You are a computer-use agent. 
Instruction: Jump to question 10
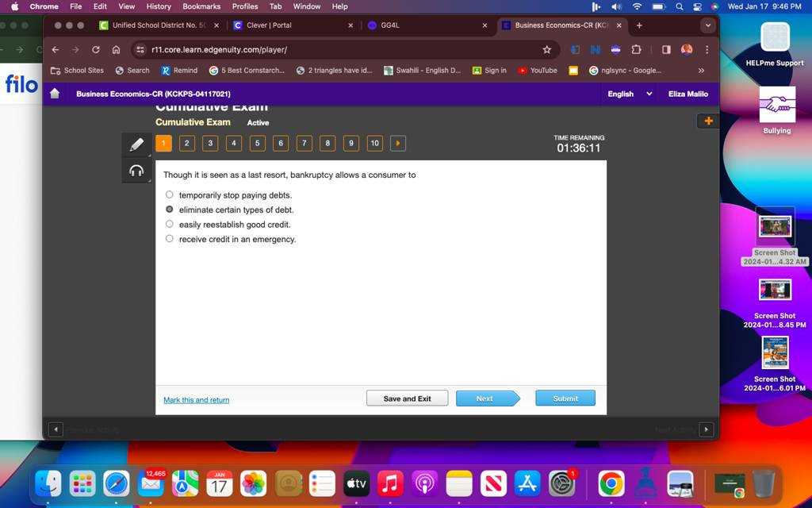point(374,143)
